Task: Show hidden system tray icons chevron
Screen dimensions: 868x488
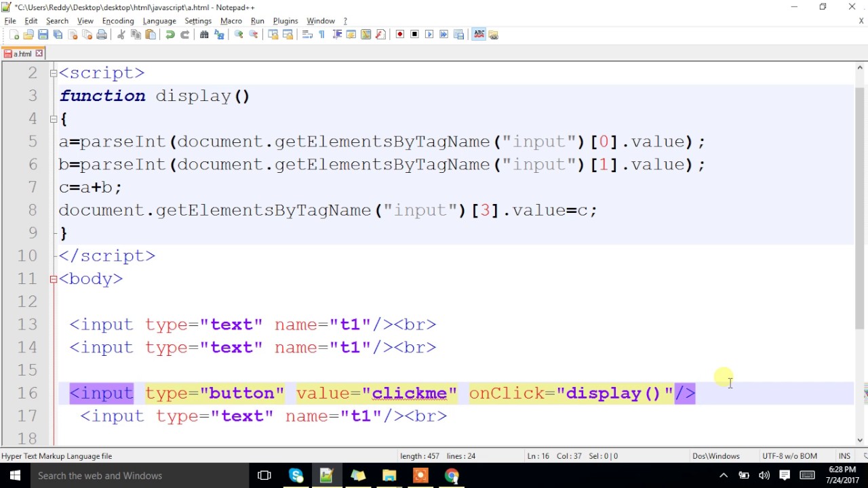Action: click(x=724, y=476)
